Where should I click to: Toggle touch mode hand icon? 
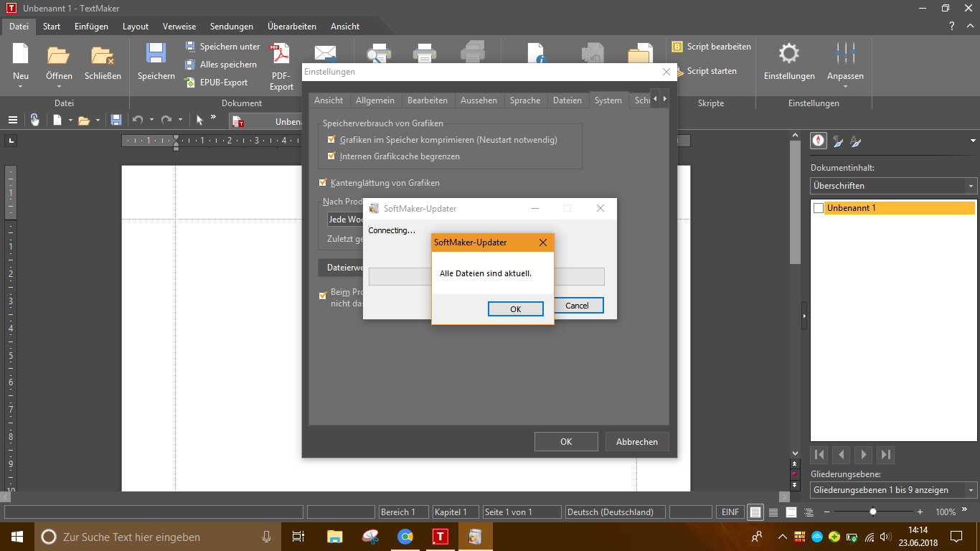34,120
